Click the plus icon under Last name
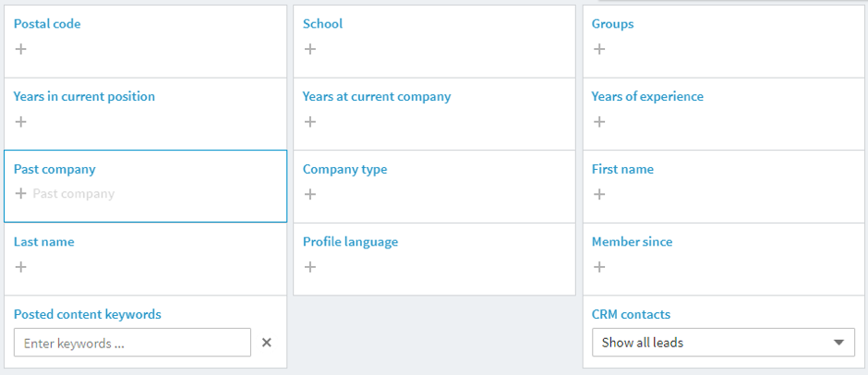868x375 pixels. coord(20,267)
